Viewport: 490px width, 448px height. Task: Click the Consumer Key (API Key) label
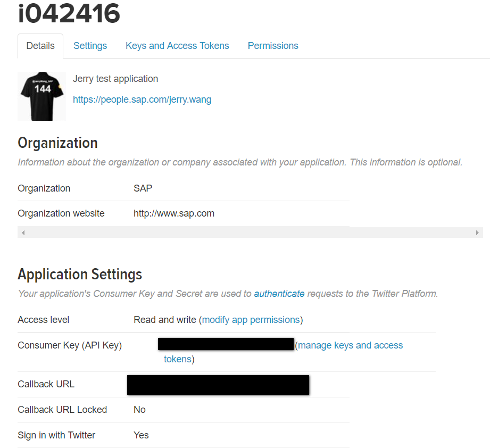70,345
